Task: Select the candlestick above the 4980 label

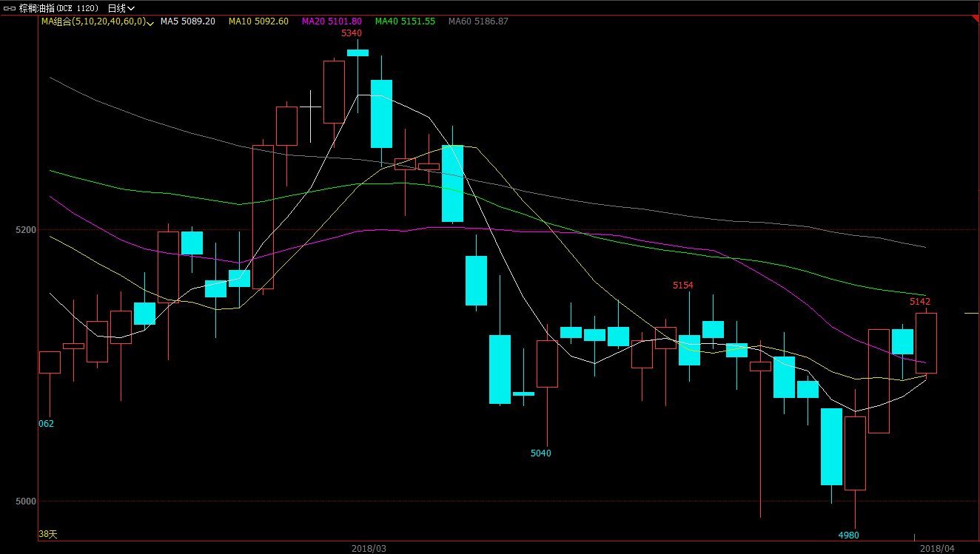Action: tap(855, 453)
